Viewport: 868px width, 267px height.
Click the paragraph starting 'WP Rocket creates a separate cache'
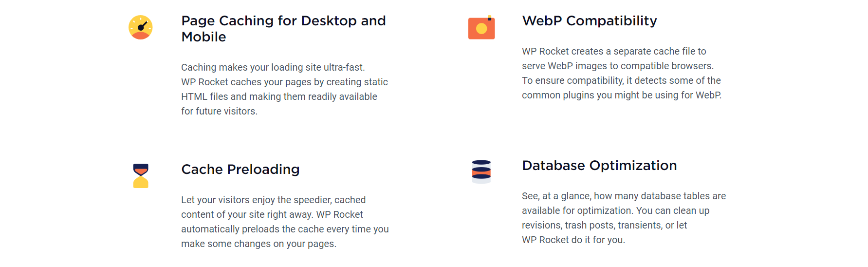[621, 73]
